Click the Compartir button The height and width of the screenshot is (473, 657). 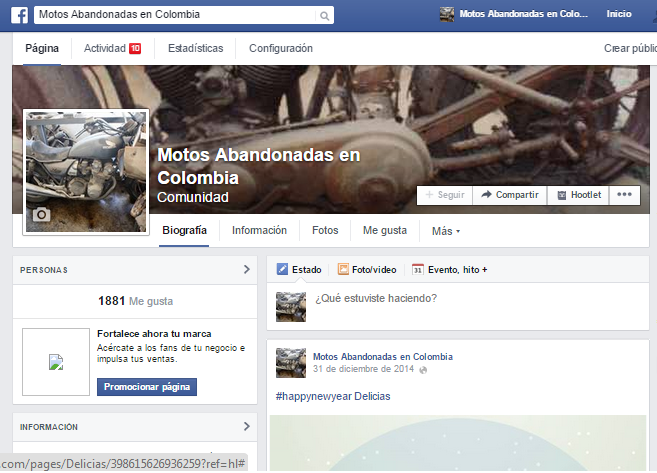click(510, 195)
